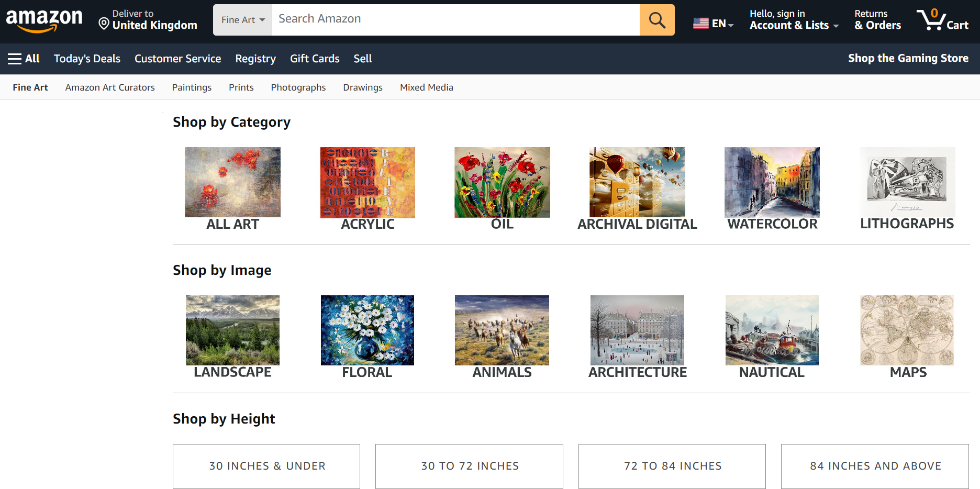Open the Amazon Art Curators section
Viewport: 980px width, 489px height.
coord(110,87)
